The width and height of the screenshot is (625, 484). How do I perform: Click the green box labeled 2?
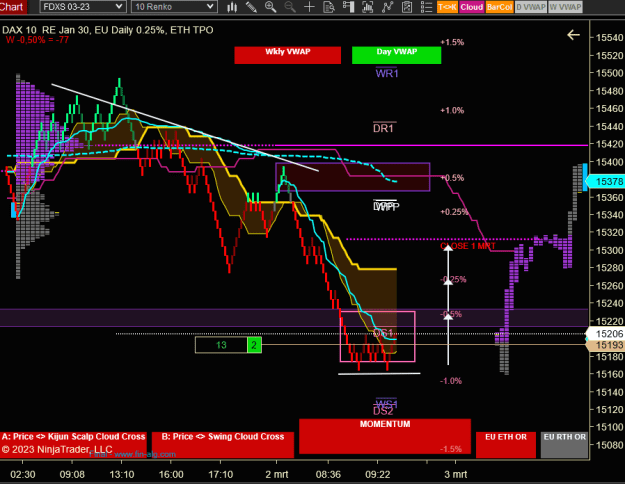[x=254, y=345]
